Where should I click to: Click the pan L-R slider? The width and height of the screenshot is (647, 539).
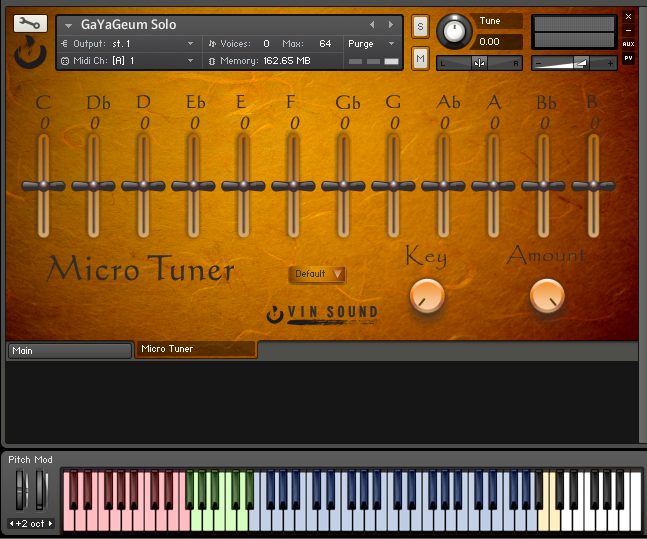click(479, 63)
